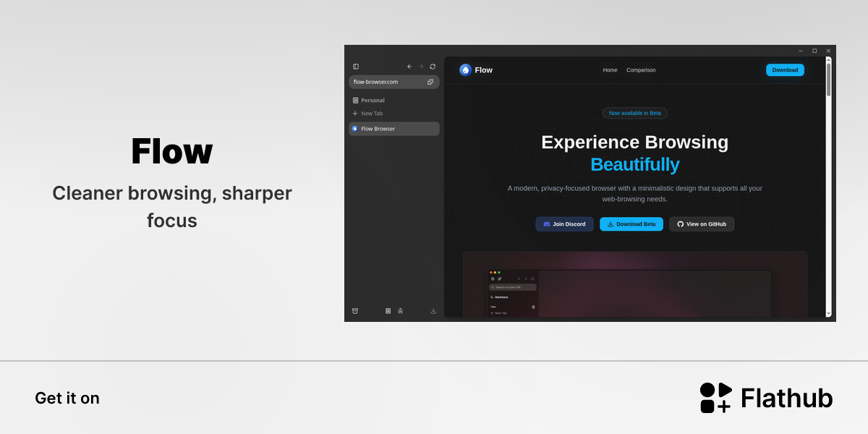Open the Home nav link
Viewport: 868px width, 434px height.
[x=610, y=70]
